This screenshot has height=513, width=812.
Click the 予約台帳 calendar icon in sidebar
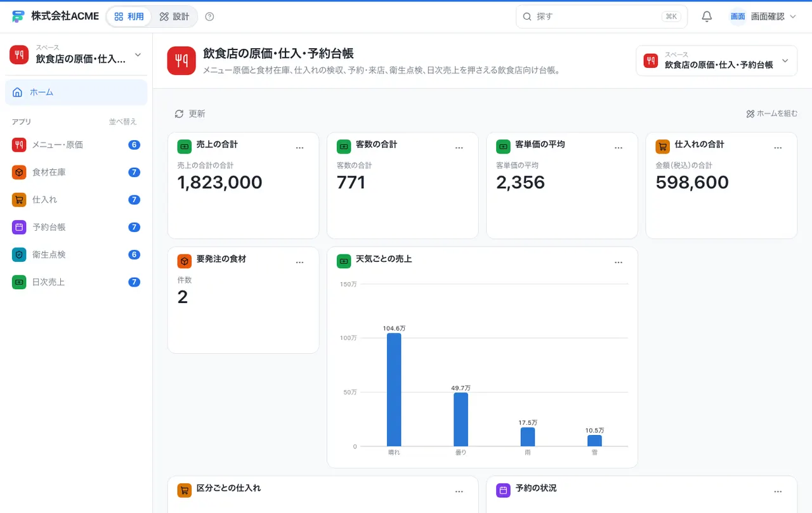[19, 227]
